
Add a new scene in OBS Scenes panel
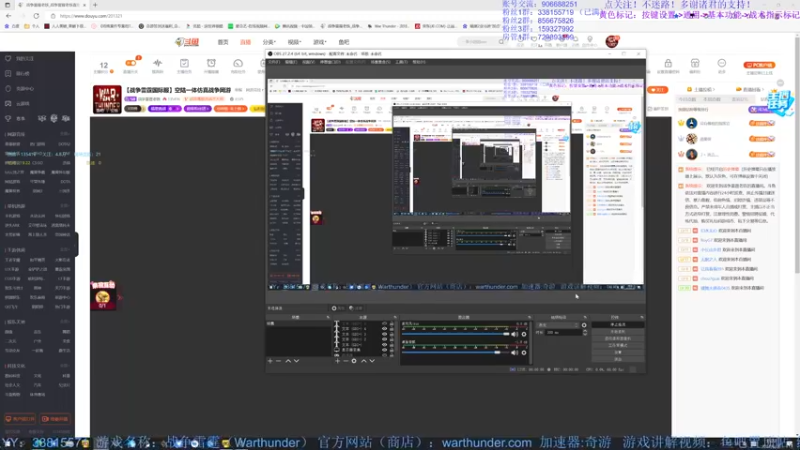(x=270, y=361)
